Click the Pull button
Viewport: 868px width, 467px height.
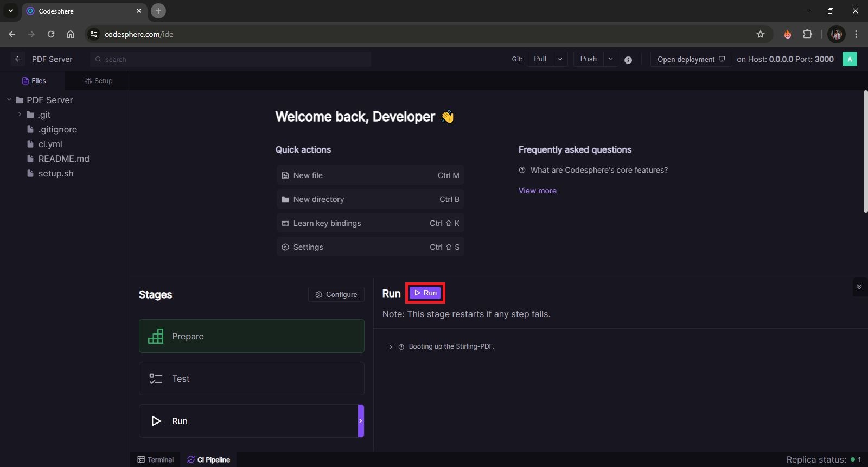click(x=540, y=59)
